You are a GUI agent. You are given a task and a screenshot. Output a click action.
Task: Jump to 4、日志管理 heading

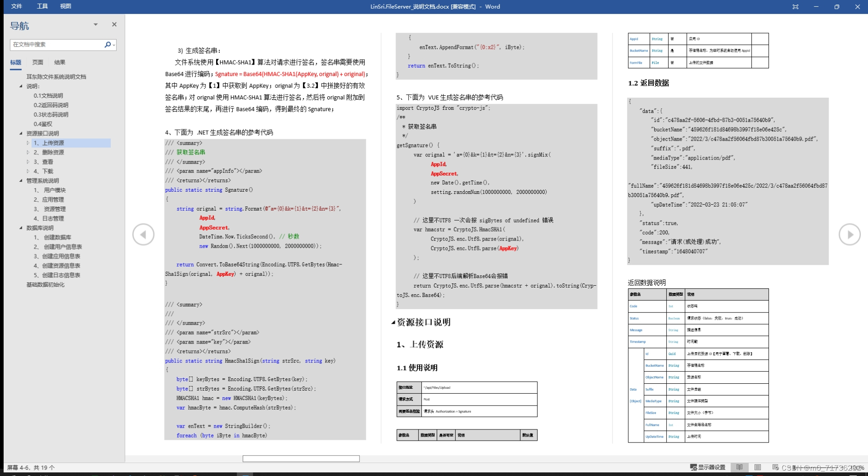(x=49, y=219)
